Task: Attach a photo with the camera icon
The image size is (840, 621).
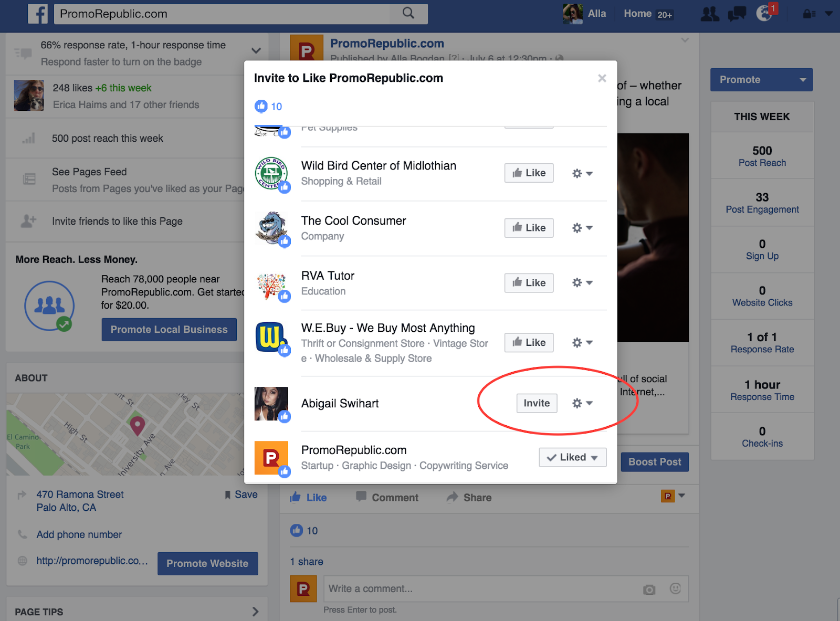Action: (649, 590)
